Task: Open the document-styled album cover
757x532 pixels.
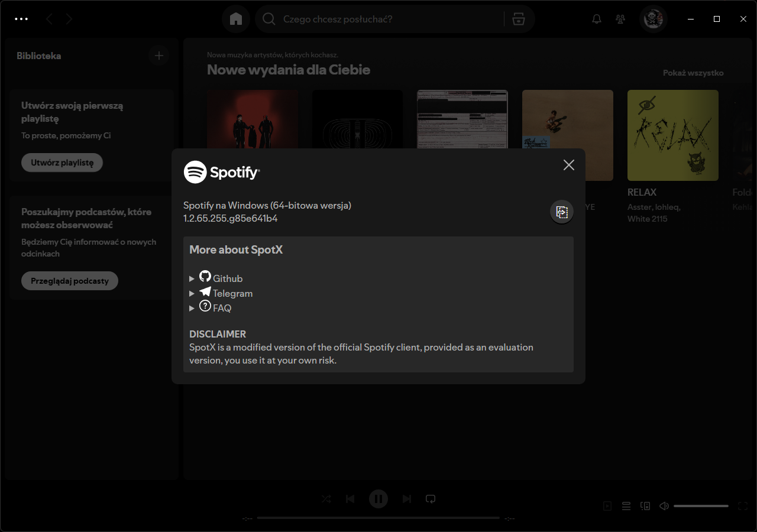Action: click(x=462, y=119)
